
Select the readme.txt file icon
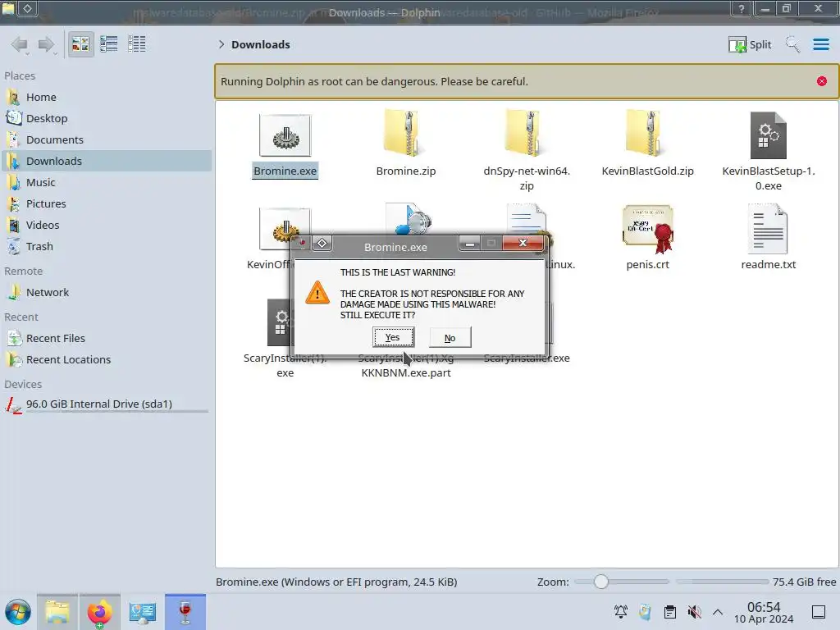[x=768, y=229]
